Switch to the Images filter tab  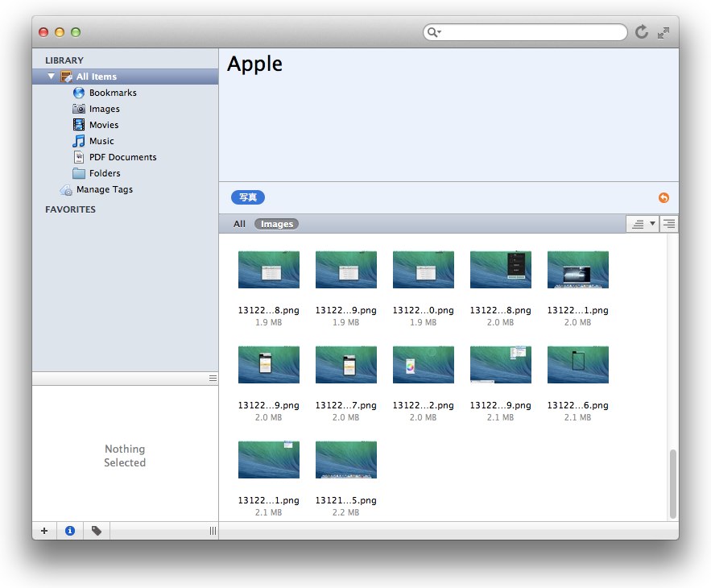pos(277,224)
